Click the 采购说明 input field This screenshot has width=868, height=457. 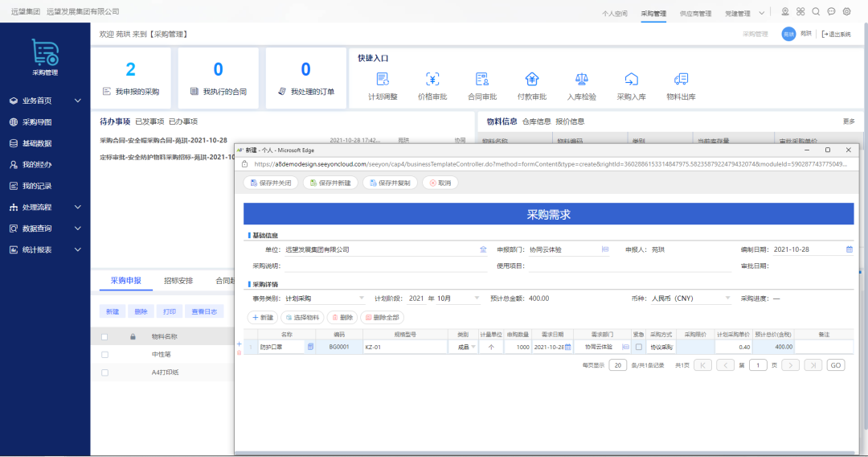[386, 266]
